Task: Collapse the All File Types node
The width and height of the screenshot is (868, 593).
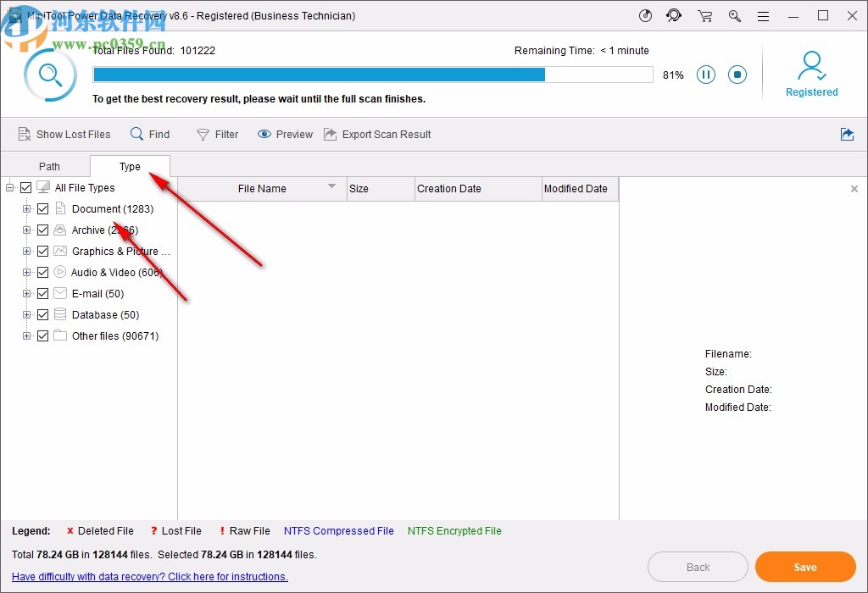Action: pos(10,187)
